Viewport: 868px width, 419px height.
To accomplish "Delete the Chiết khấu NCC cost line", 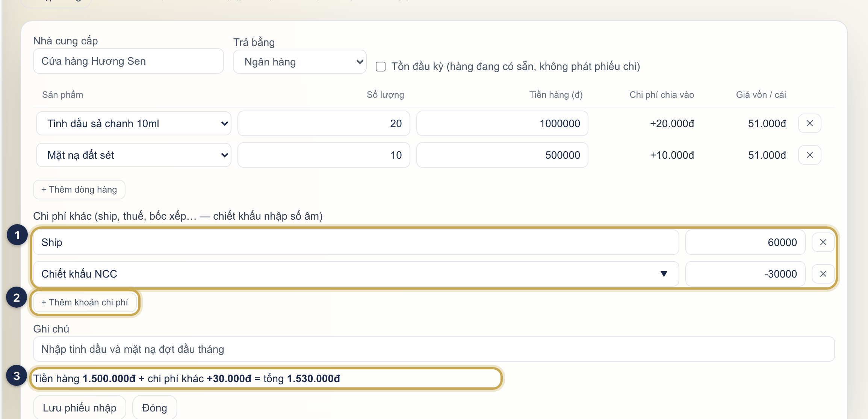I will 823,274.
